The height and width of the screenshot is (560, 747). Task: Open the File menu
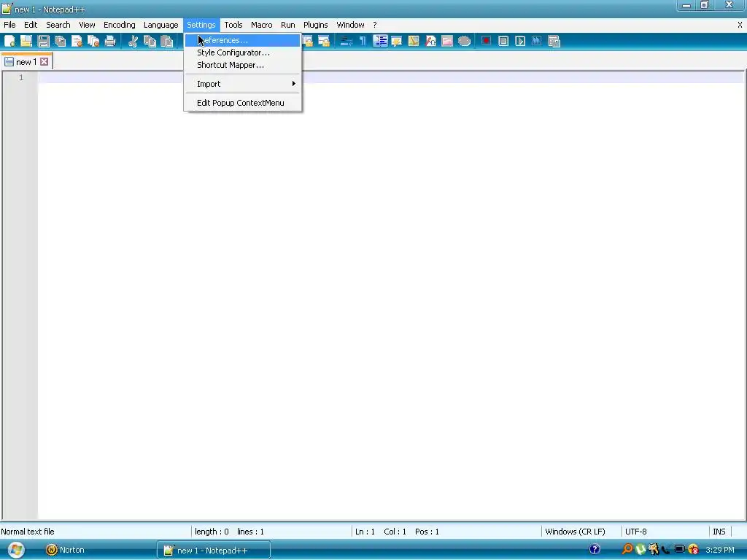point(9,25)
